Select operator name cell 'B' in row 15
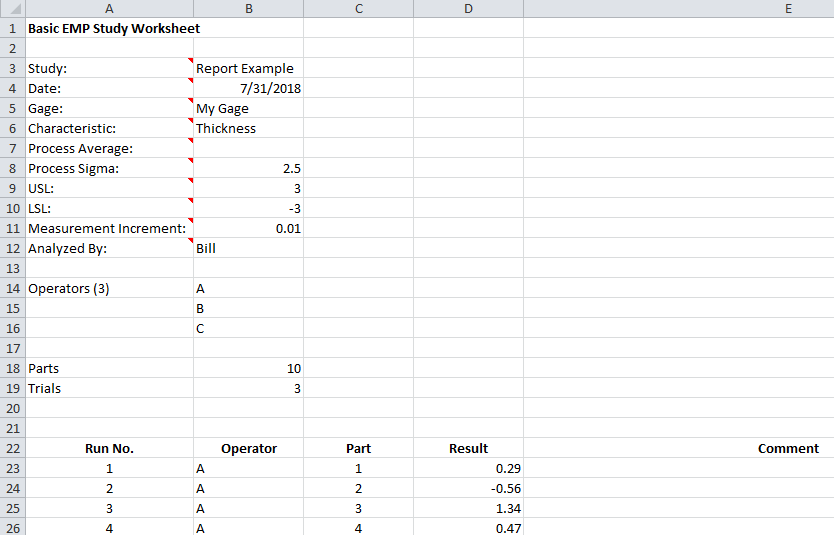This screenshot has width=834, height=535. point(248,308)
